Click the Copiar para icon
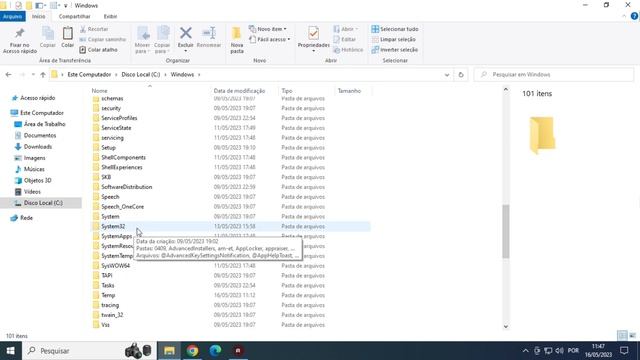Viewport: 640px width, 360px height. 162,40
